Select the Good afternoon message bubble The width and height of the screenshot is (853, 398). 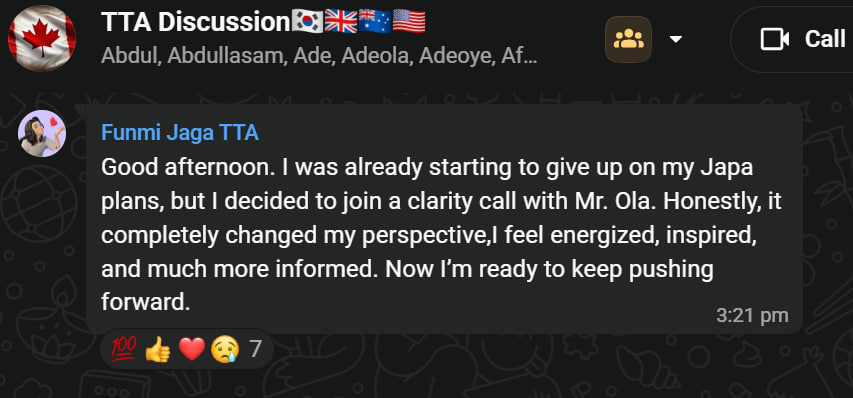(444, 219)
